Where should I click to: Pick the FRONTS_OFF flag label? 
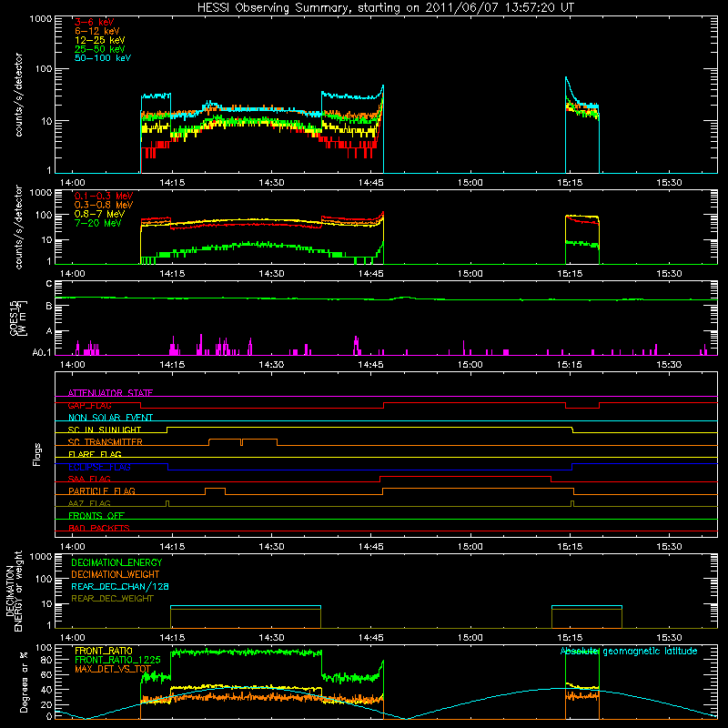point(96,515)
